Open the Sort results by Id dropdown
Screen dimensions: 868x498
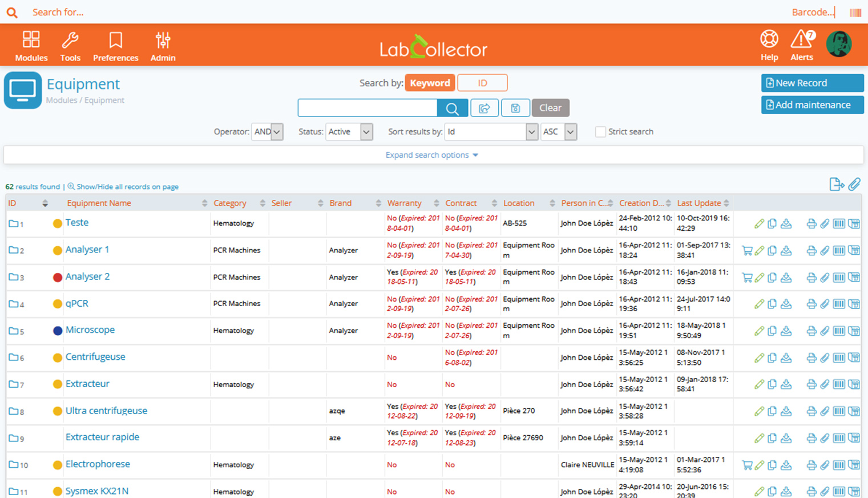(491, 132)
